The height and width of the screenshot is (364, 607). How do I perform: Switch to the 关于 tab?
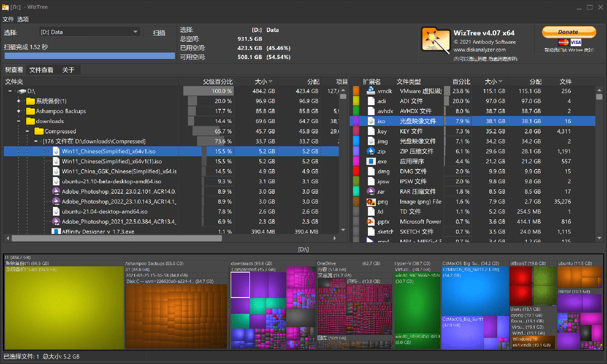pyautogui.click(x=68, y=70)
